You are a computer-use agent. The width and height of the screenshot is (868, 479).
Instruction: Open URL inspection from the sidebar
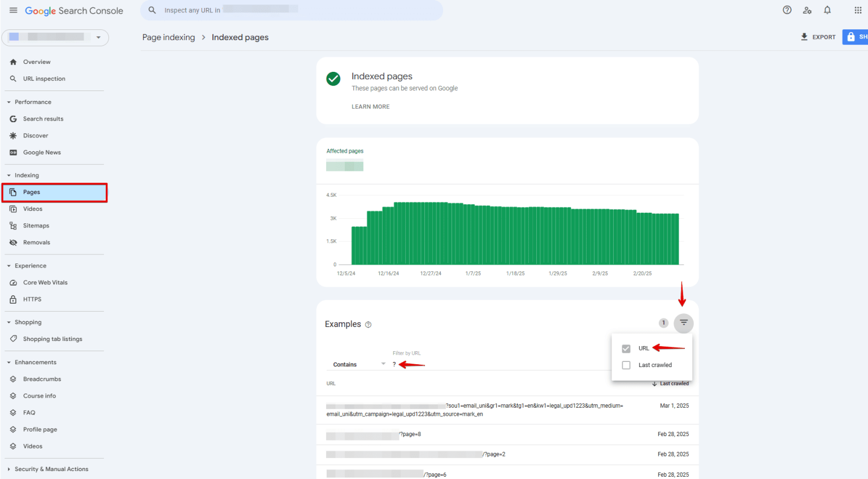(44, 79)
